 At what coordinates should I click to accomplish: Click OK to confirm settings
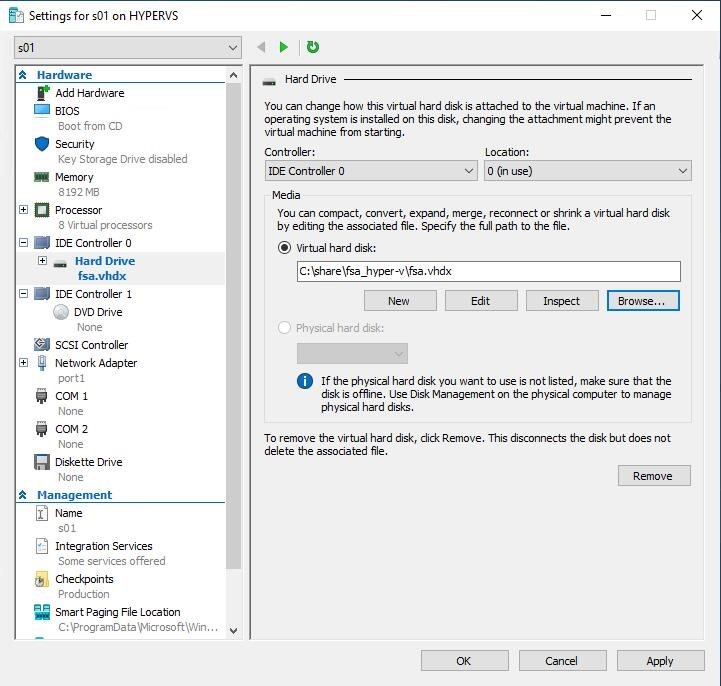(464, 661)
